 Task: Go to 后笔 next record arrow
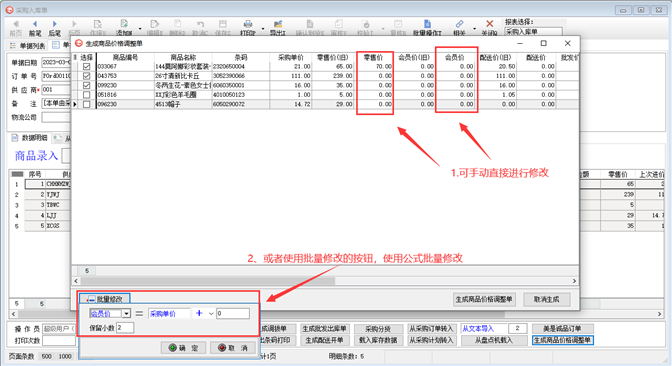54,24
